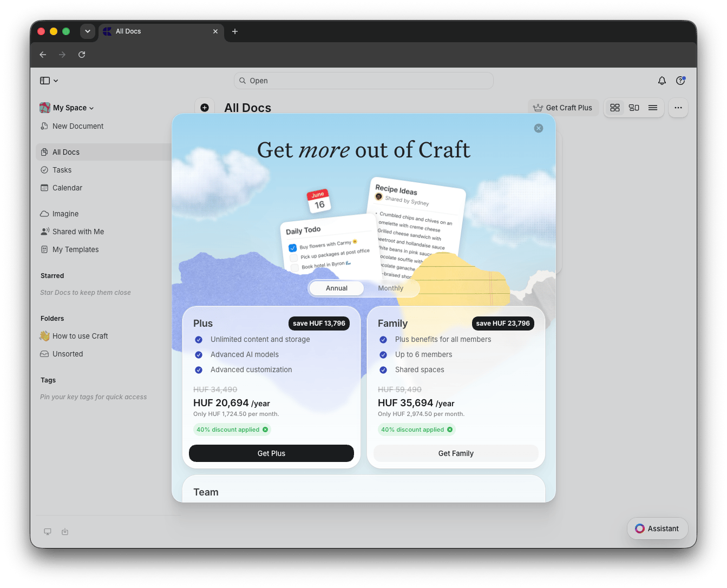Click the plus add document icon
This screenshot has width=727, height=588.
pos(205,108)
